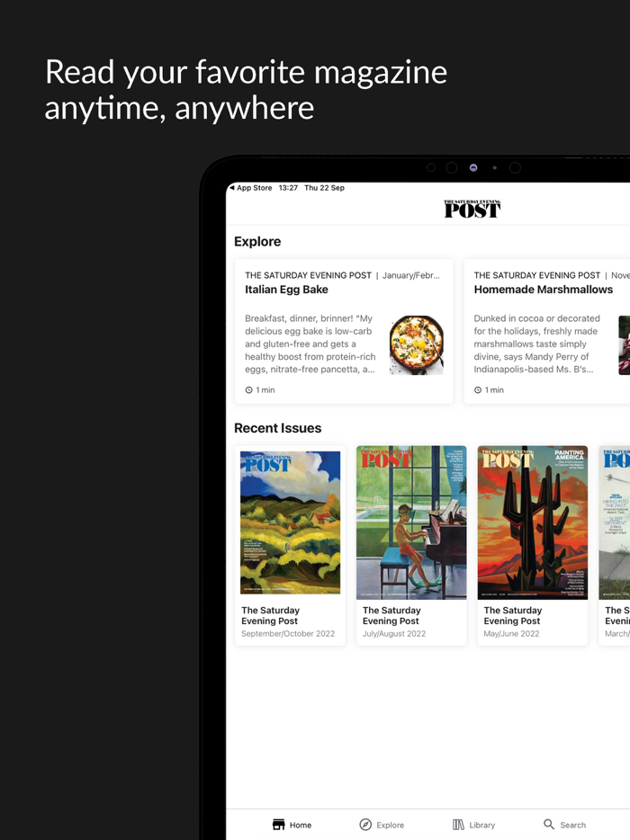
Task: Switch to the Library tab label
Action: 482,825
